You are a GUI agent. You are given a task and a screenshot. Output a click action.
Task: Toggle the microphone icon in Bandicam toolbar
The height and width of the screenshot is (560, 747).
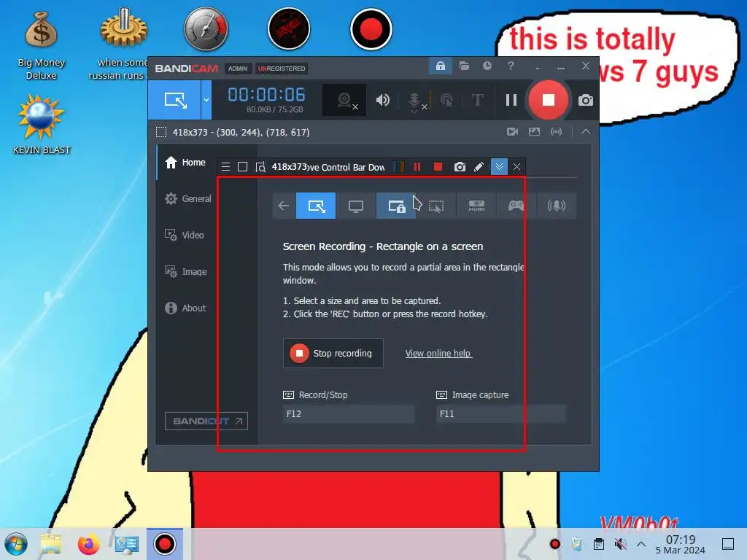pyautogui.click(x=415, y=101)
